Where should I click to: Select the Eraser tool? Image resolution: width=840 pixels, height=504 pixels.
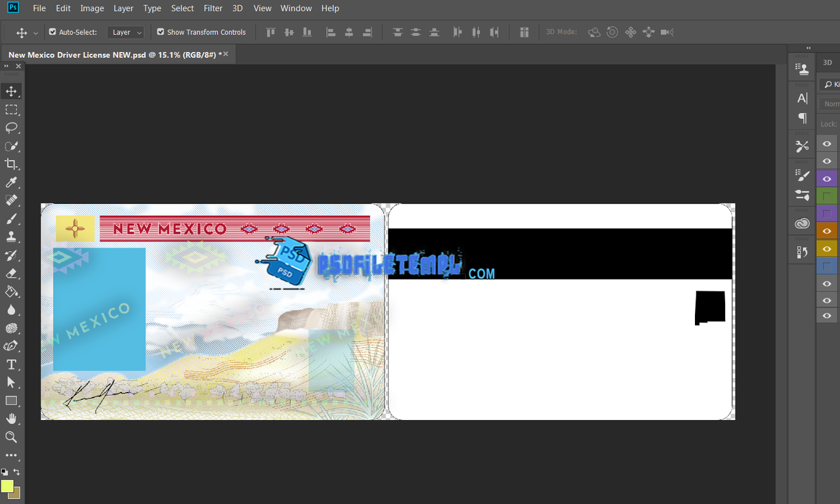[11, 273]
